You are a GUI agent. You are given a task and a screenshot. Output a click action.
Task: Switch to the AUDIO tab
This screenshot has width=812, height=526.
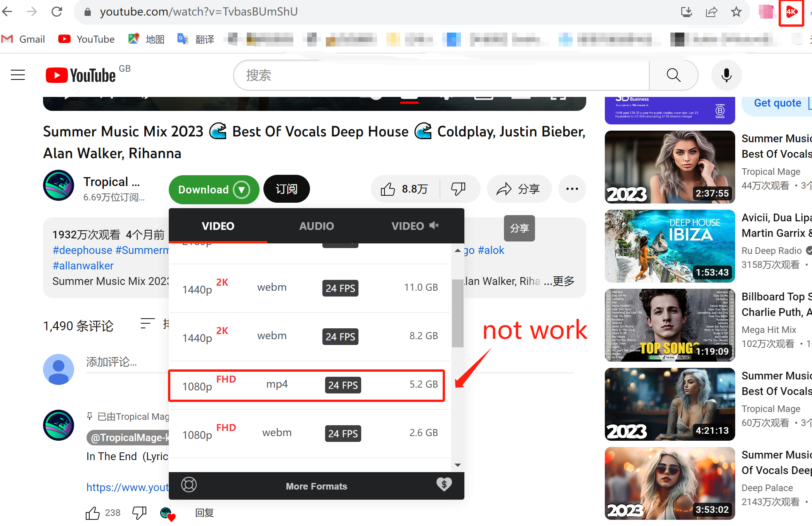click(316, 226)
